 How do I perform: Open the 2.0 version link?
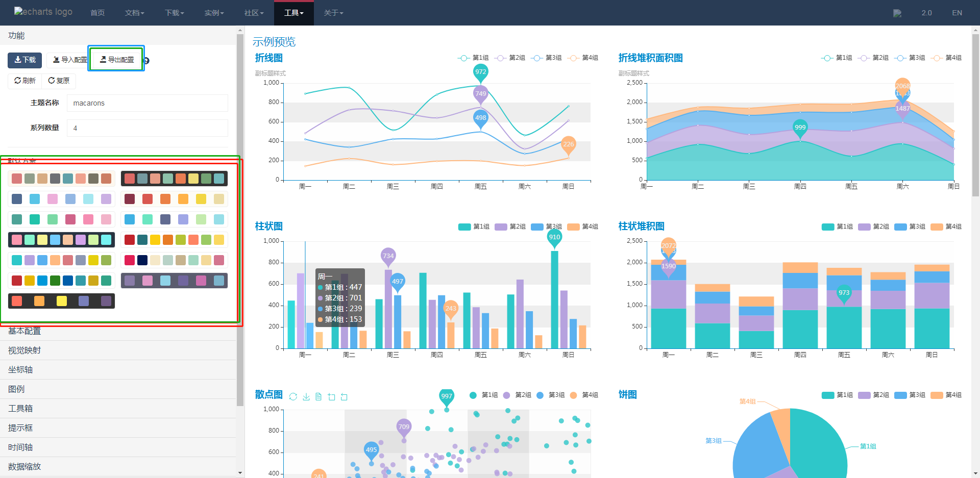coord(927,13)
